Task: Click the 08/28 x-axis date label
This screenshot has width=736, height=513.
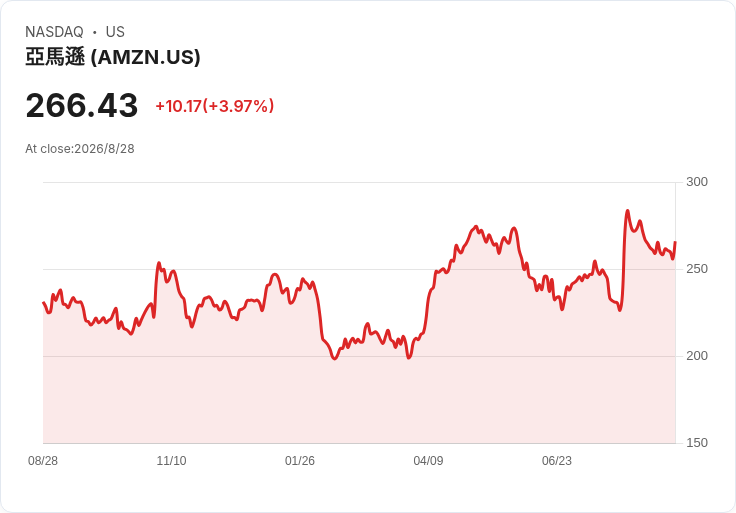Action: click(43, 461)
